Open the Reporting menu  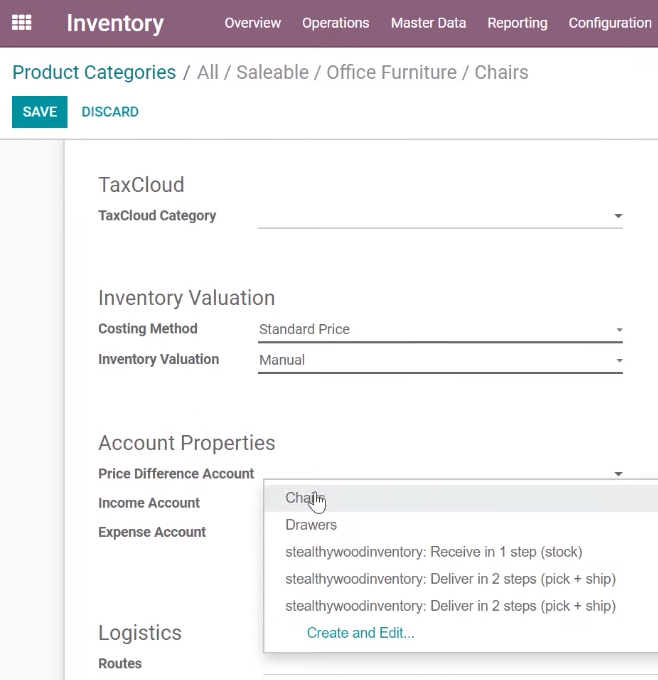pos(517,23)
